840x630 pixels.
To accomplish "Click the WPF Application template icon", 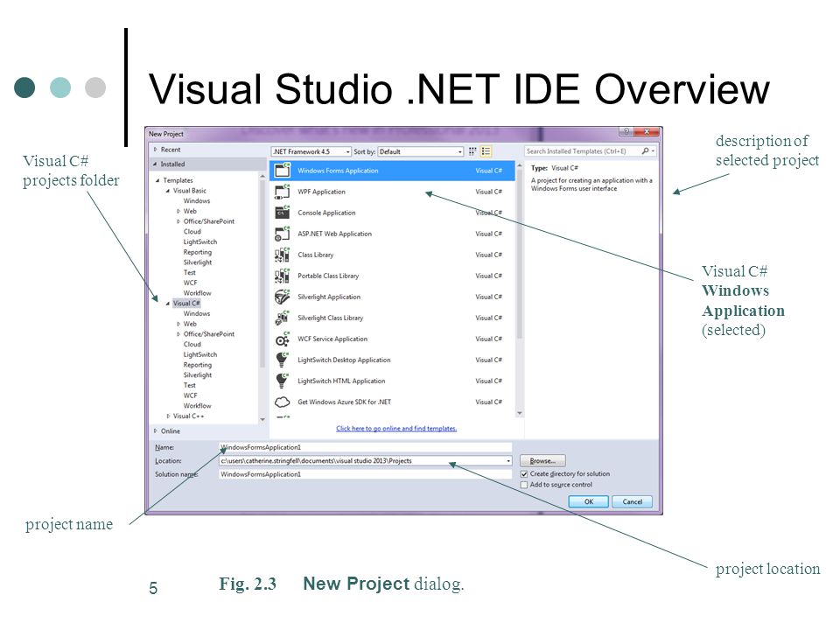I will pos(283,192).
